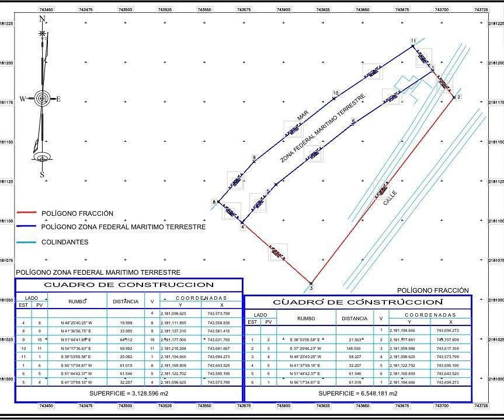
Task: Click CUADRO DE CONSTRUCCION title of fracción table
Action: tap(358, 302)
